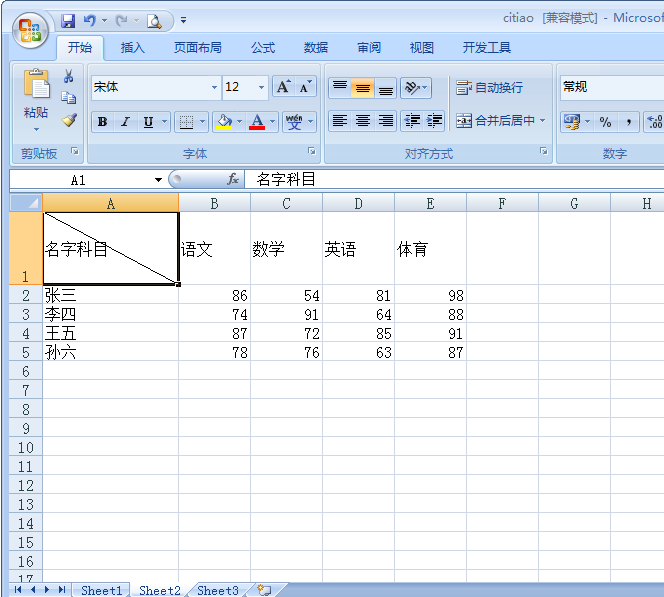Click the Select All corner box
Screen dimensions: 664x597
tap(26, 203)
